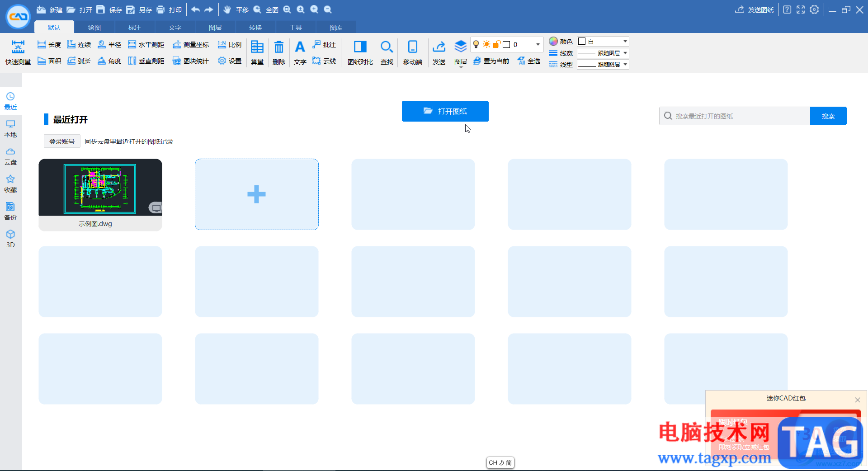Screen dimensions: 868x471
Task: Open the Favorites (收藏) sidebar section
Action: (x=10, y=184)
